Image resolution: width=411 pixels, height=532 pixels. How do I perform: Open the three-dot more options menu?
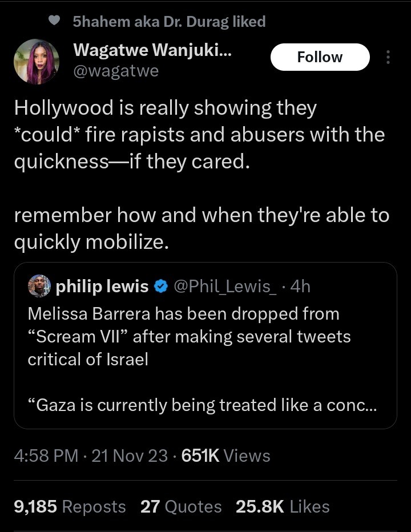point(388,57)
